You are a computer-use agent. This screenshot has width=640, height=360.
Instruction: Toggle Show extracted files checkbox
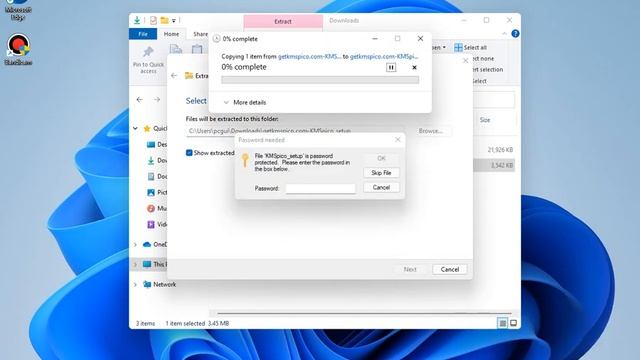pos(189,153)
